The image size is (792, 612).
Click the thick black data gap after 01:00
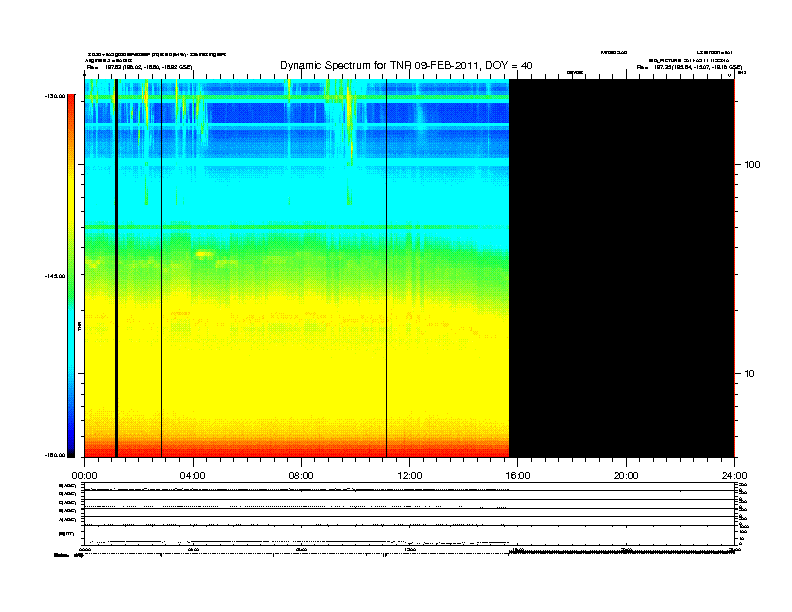point(116,268)
